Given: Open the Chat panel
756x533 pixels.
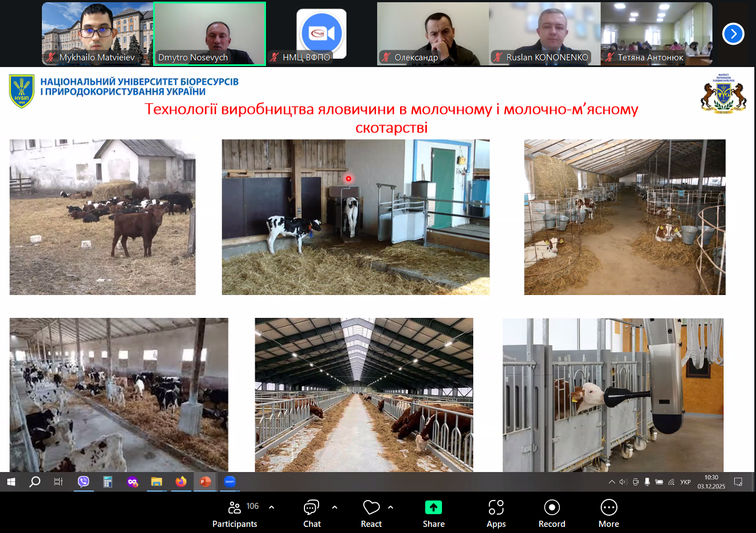Looking at the screenshot, I should pos(312,514).
